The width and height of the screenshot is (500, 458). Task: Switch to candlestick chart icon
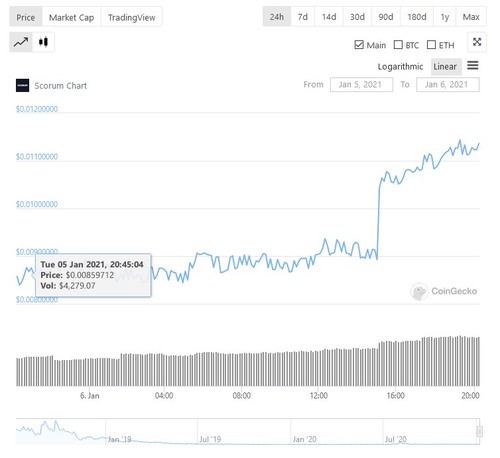pyautogui.click(x=43, y=42)
